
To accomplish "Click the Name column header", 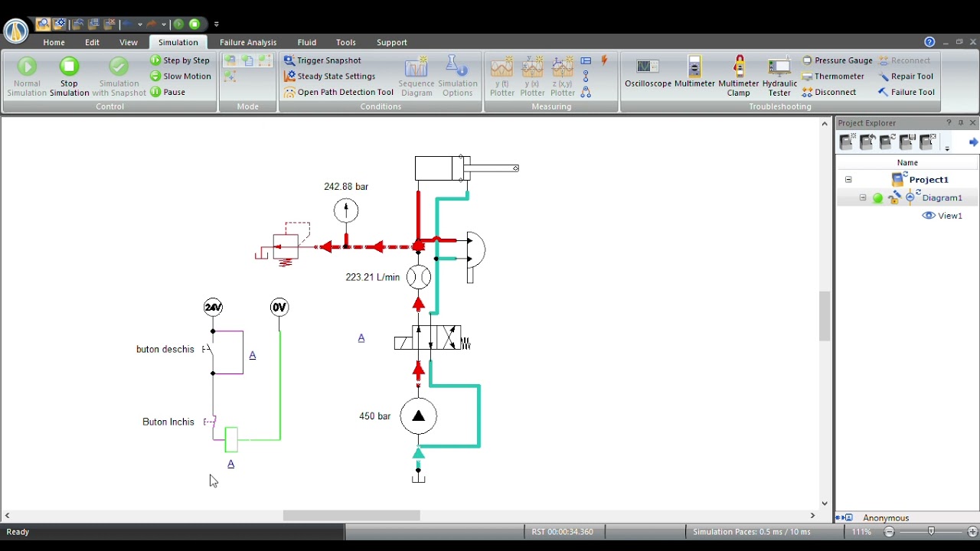I will (907, 162).
